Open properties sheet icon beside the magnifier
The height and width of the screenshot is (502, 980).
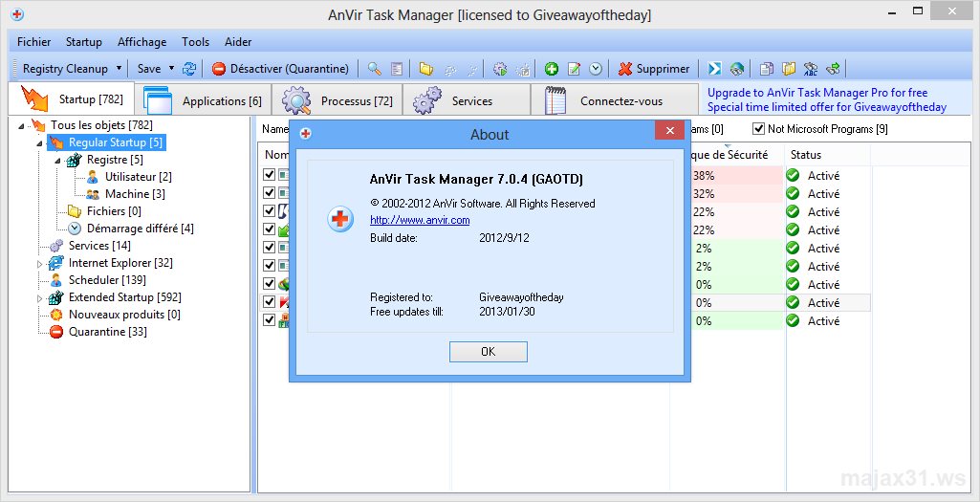point(397,69)
